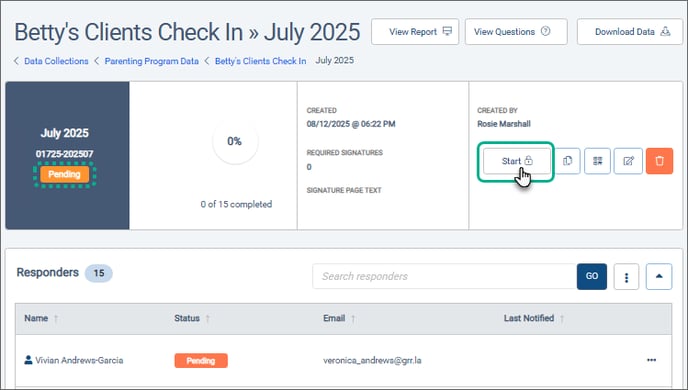This screenshot has width=688, height=390.
Task: Click the person icon beside Vivian Andrews-Garcia
Action: [x=28, y=360]
